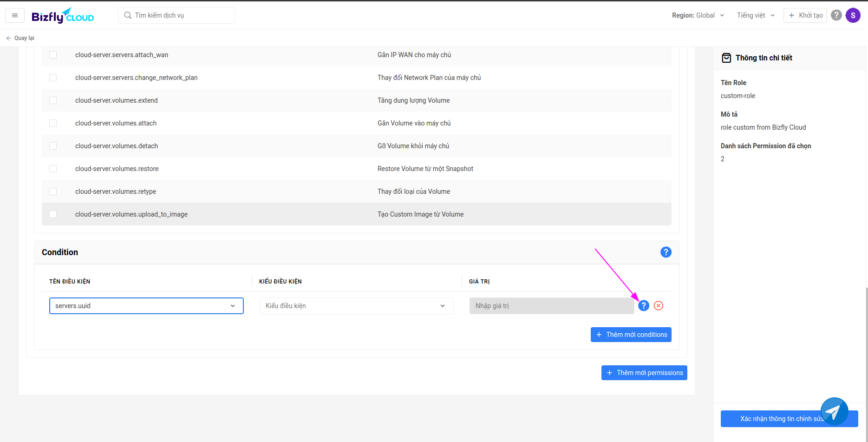Tick cloud-server.volumes.upload_to_image checkbox
Screen dimensions: 868x442
53,214
